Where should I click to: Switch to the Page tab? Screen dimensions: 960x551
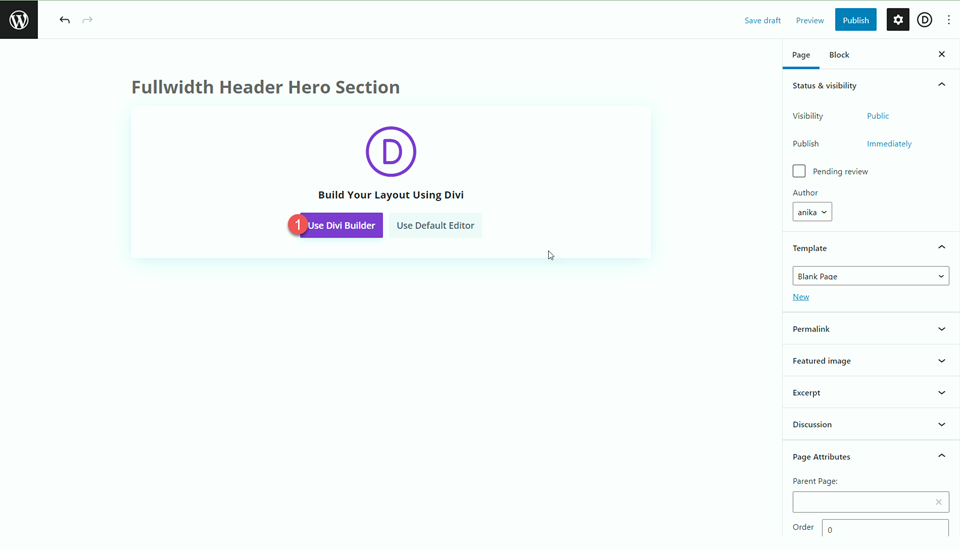pyautogui.click(x=801, y=54)
